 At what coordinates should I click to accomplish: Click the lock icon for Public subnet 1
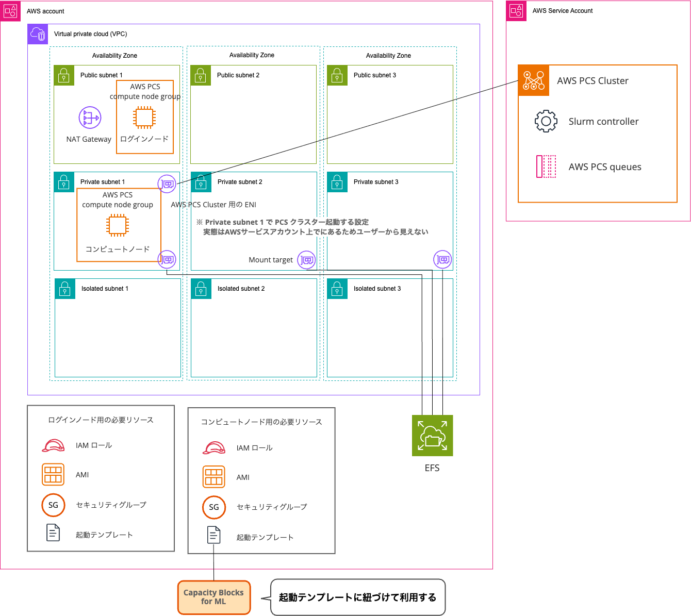point(64,75)
